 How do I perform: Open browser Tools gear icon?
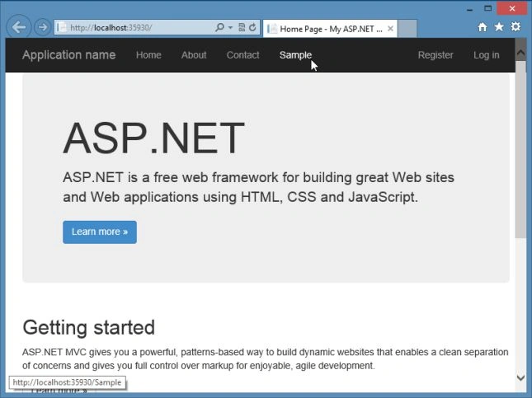coord(516,27)
